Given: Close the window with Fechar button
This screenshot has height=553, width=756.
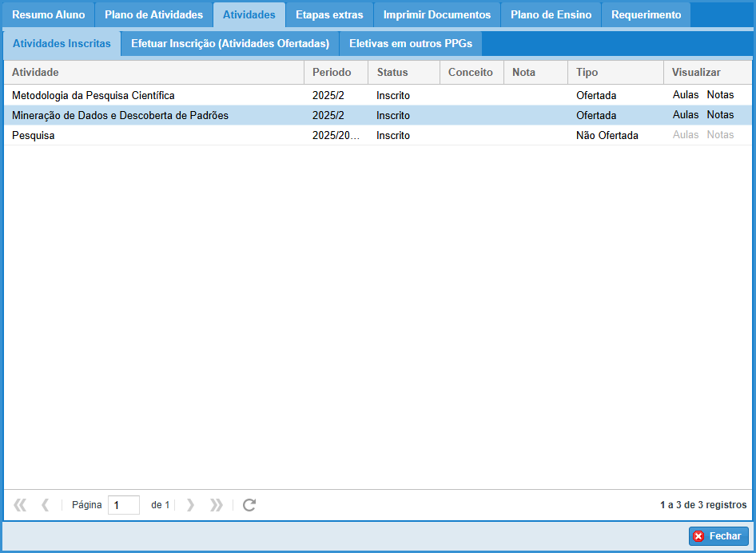Looking at the screenshot, I should (x=718, y=536).
